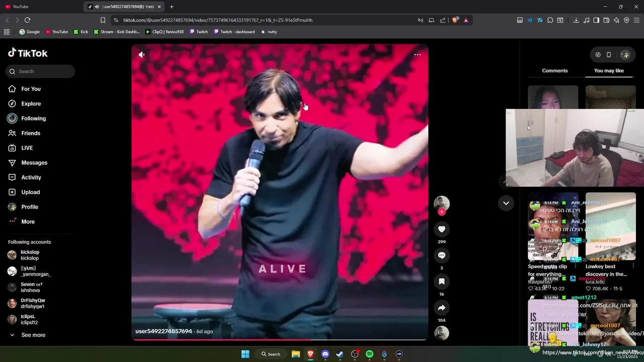This screenshot has height=362, width=644.
Task: Open the Get app phone icon
Action: [609, 55]
